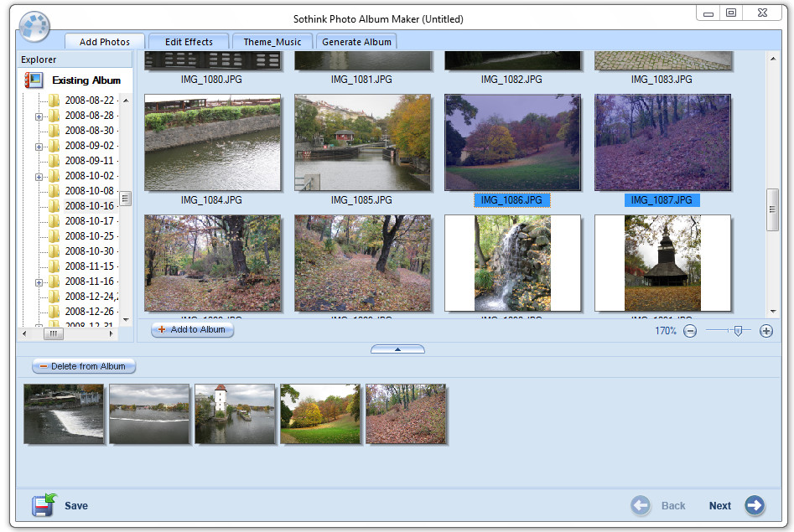This screenshot has height=532, width=794.
Task: Select the IMG_1084.JPG river thumbnail
Action: point(212,142)
